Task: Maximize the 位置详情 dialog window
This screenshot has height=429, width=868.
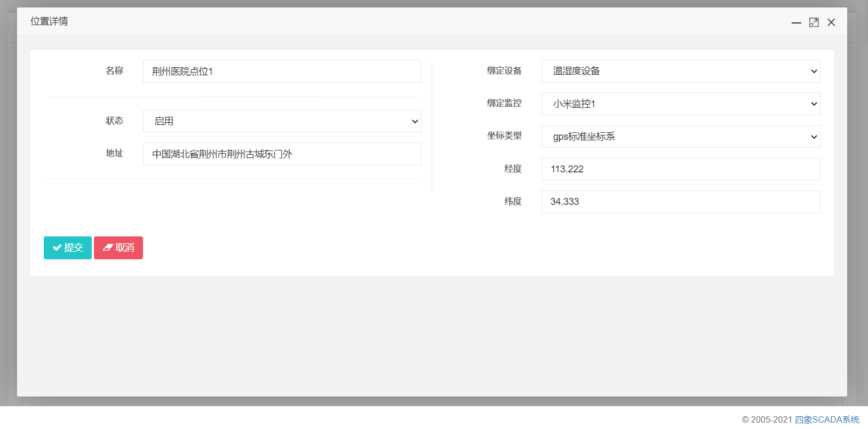Action: pos(814,22)
